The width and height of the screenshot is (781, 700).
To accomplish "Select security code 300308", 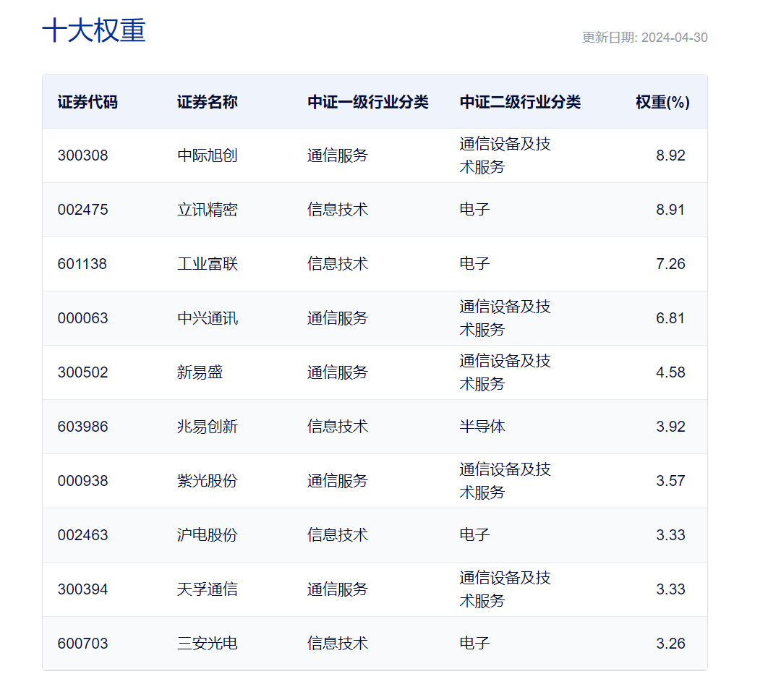I will (82, 155).
